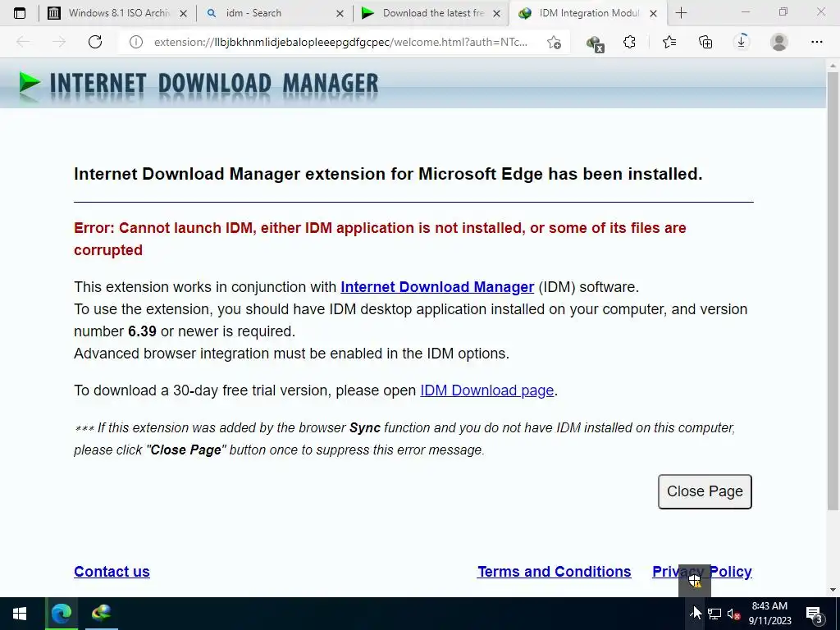The image size is (840, 630).
Task: Click the Microsoft Edge taskbar icon
Action: (62, 614)
